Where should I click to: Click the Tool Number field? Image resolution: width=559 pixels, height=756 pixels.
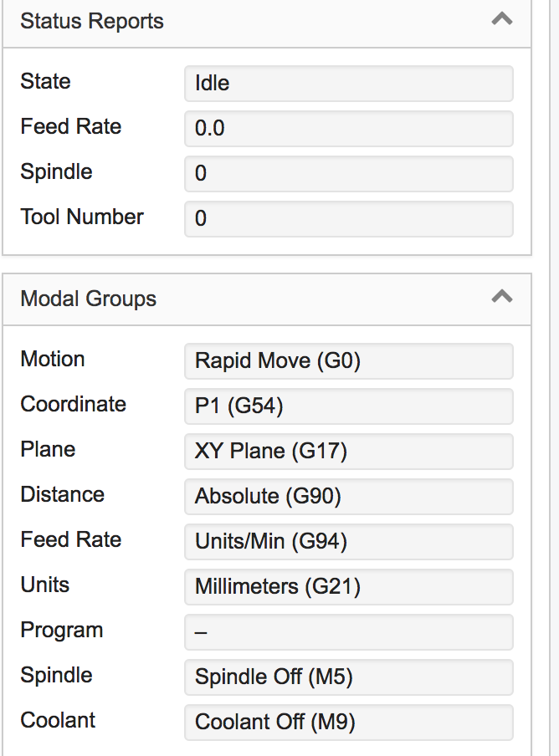348,219
